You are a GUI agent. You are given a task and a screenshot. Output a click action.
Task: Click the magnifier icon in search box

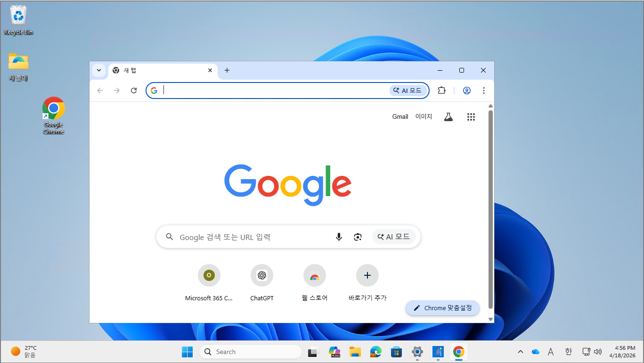point(169,237)
